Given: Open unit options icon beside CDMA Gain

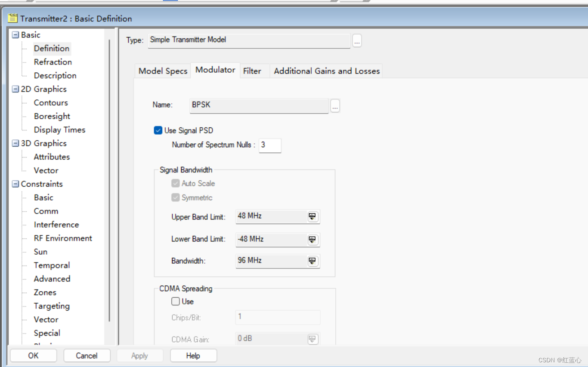Looking at the screenshot, I should click(313, 339).
